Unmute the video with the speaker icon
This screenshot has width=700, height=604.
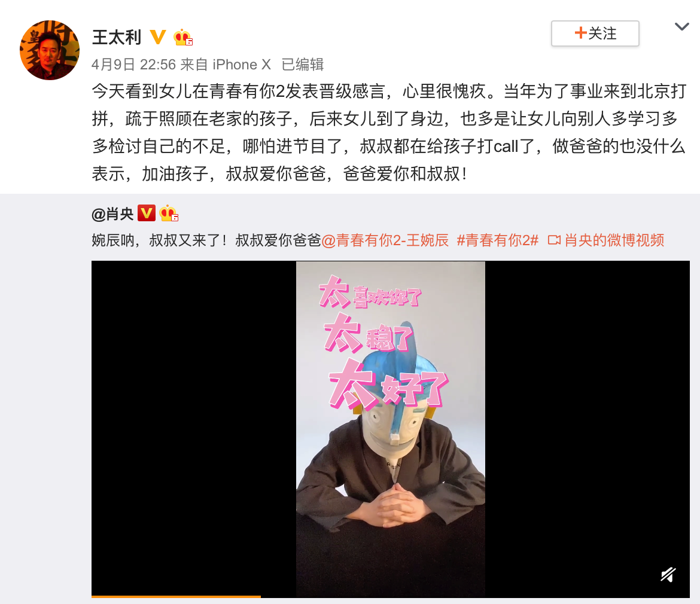(x=668, y=575)
